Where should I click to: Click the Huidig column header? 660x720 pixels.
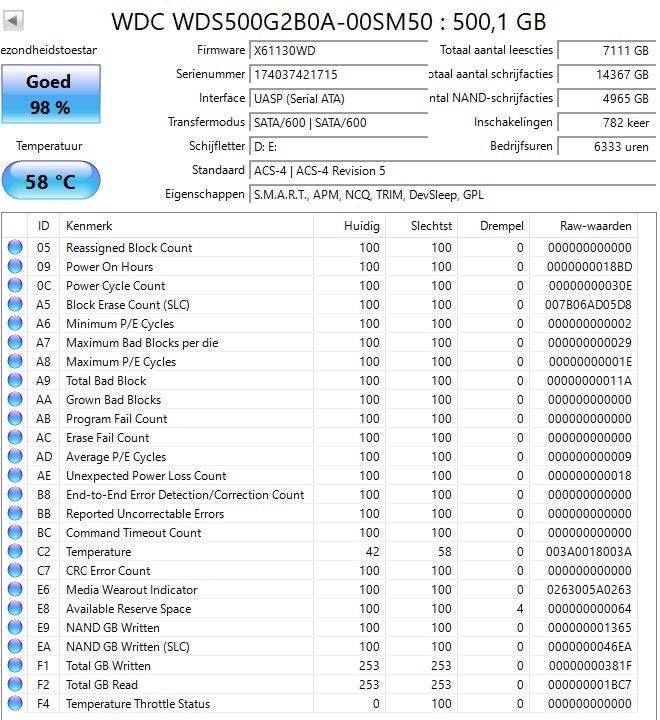click(x=350, y=226)
